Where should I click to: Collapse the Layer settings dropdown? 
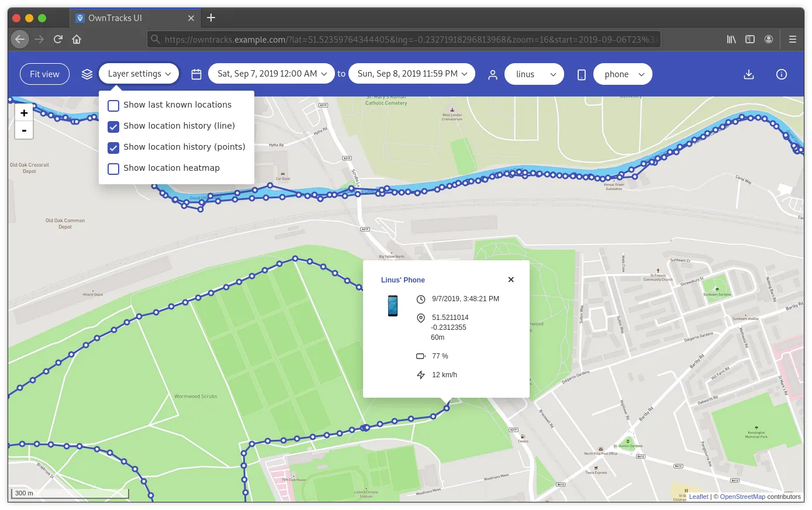139,74
